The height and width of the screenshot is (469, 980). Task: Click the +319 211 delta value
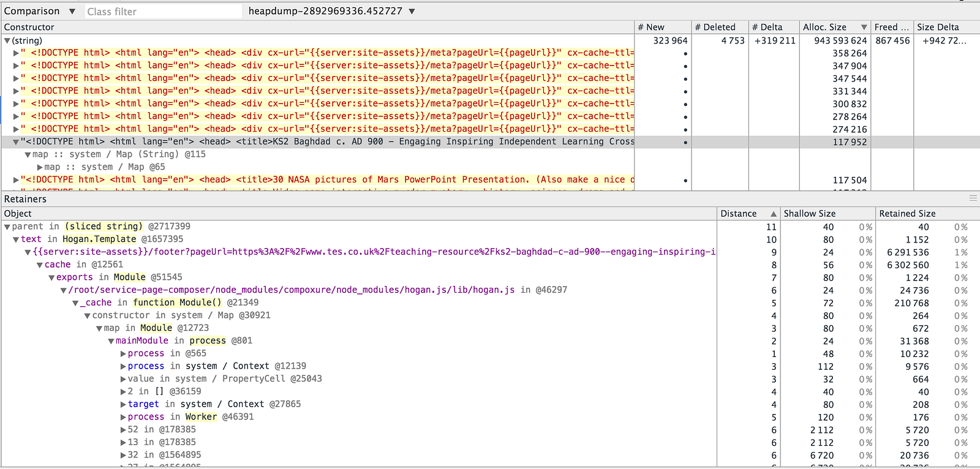[x=775, y=40]
